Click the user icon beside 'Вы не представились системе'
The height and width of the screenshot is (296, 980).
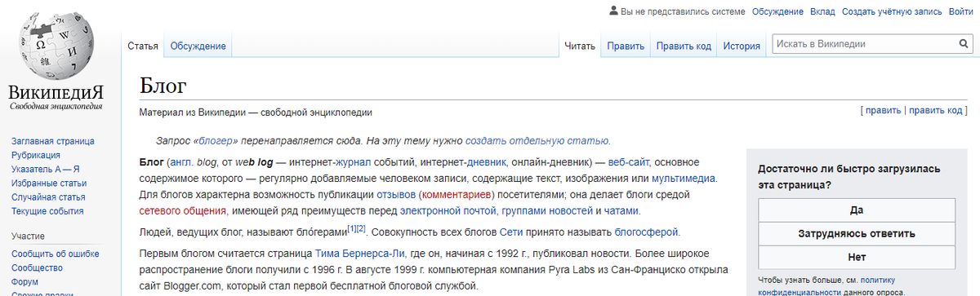613,11
